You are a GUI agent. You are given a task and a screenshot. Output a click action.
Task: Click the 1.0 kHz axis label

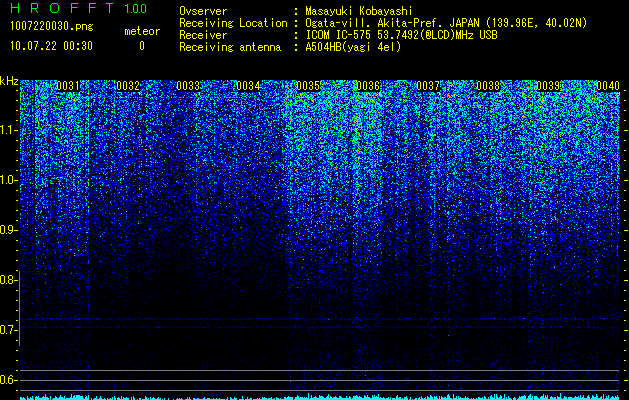point(8,180)
